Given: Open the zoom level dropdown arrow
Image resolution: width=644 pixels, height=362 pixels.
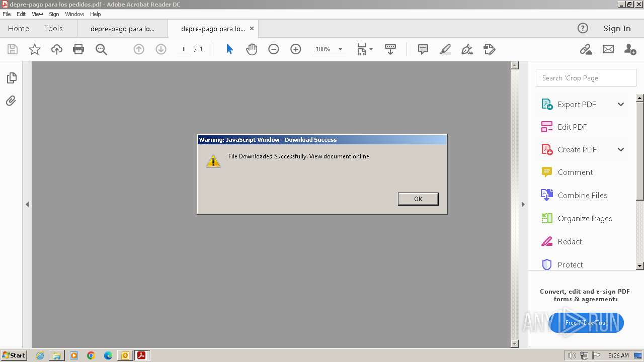Looking at the screenshot, I should (340, 49).
